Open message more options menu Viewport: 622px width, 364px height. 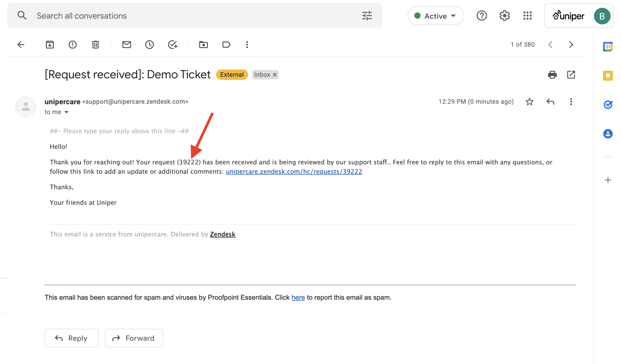[571, 102]
